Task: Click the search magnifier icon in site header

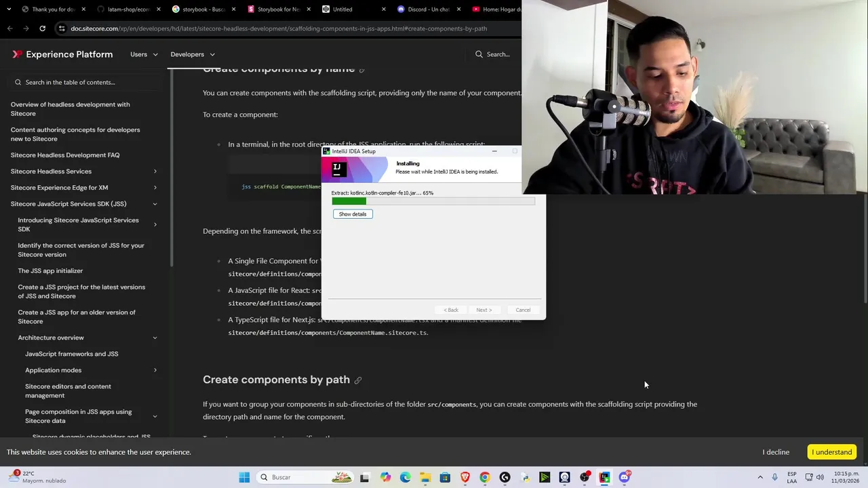Action: (479, 54)
